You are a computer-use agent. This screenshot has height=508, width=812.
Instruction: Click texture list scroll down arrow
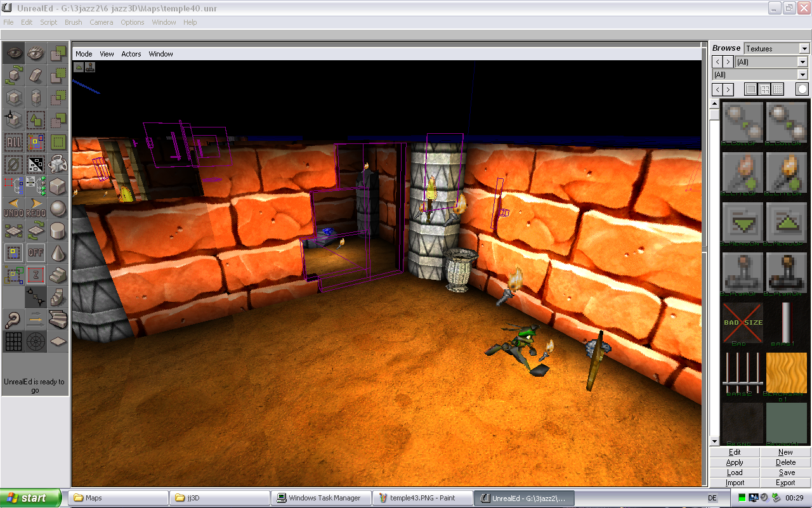715,441
